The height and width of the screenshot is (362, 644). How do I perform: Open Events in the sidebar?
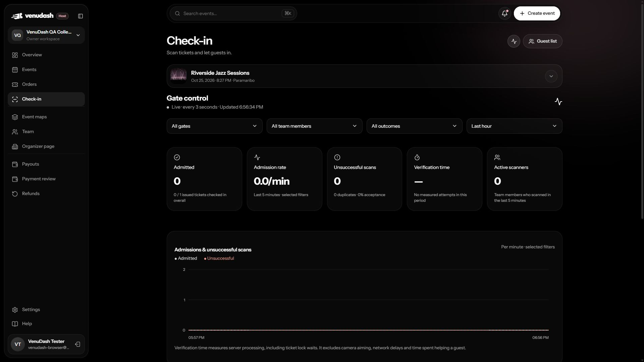click(x=46, y=70)
